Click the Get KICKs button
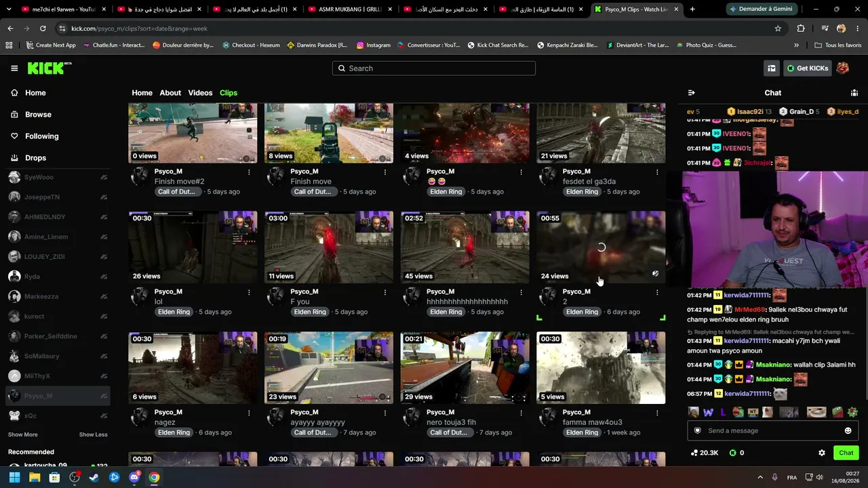 [807, 68]
